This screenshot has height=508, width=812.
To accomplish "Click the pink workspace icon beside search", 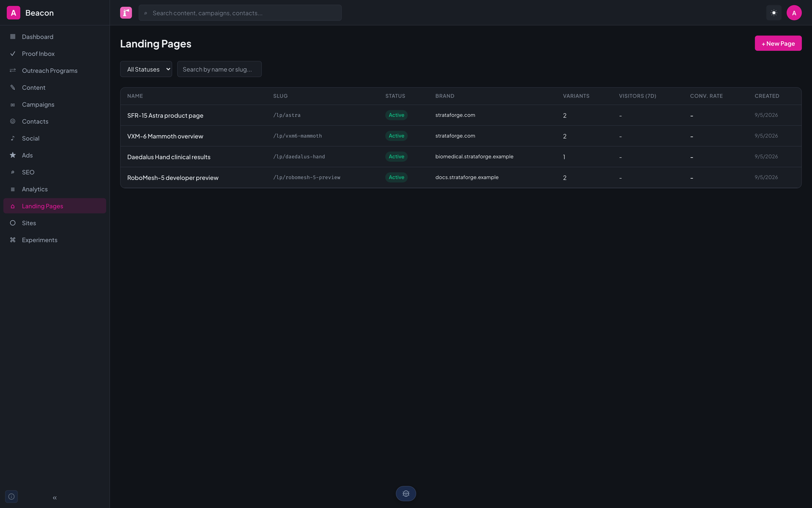I will [x=126, y=12].
